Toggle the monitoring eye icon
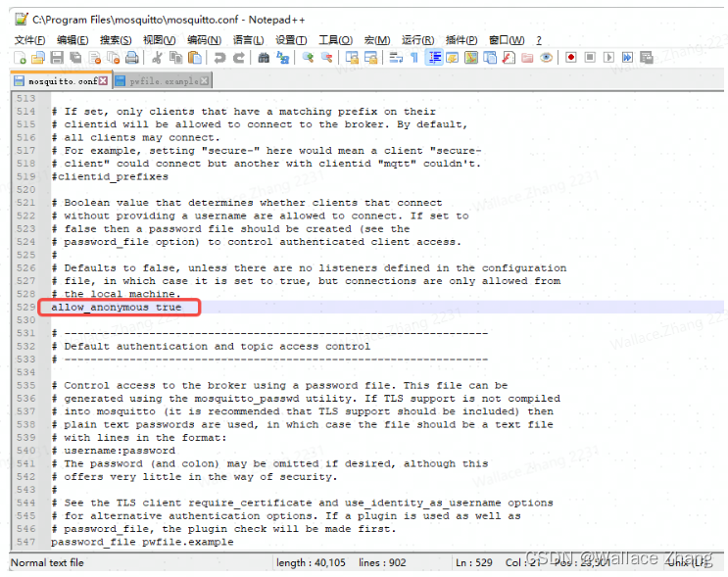The image size is (728, 577). point(547,58)
